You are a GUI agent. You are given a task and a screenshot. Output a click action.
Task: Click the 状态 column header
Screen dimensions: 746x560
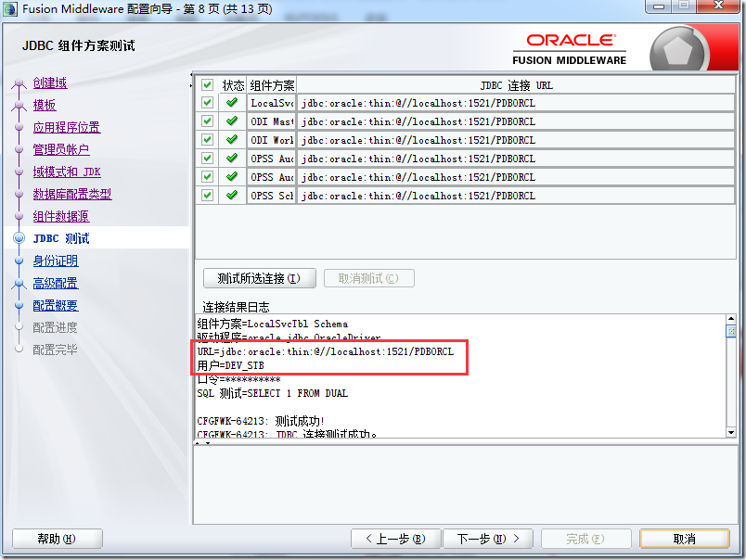pyautogui.click(x=233, y=85)
